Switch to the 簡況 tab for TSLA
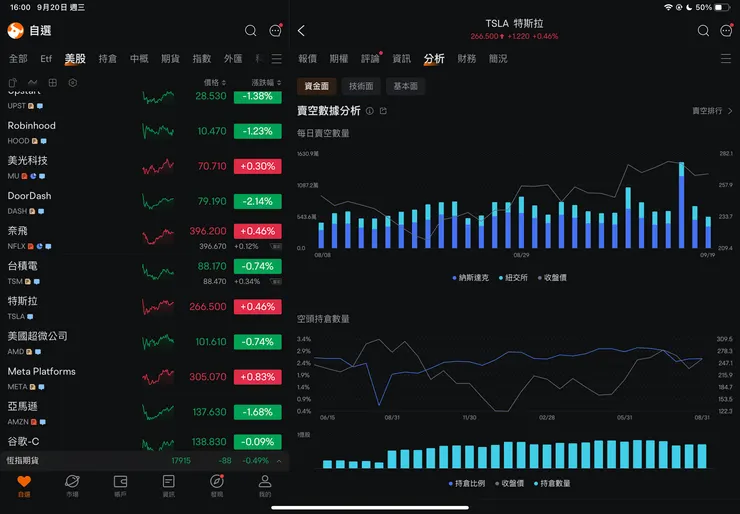 [x=498, y=59]
